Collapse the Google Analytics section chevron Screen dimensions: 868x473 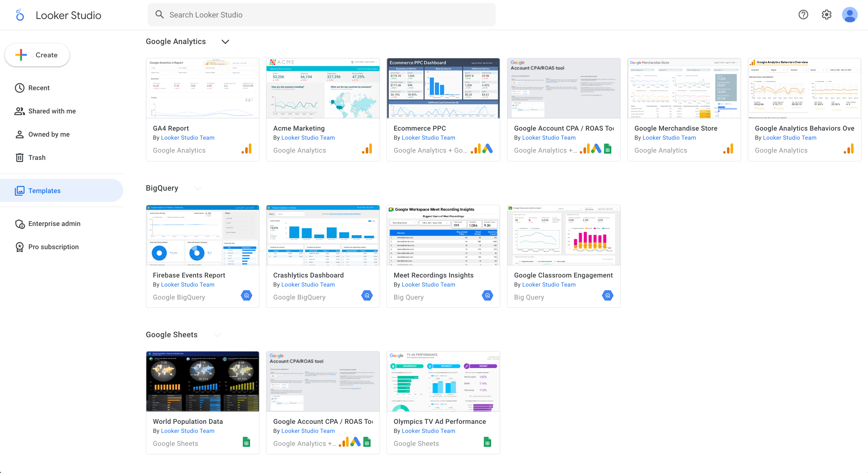pyautogui.click(x=225, y=42)
